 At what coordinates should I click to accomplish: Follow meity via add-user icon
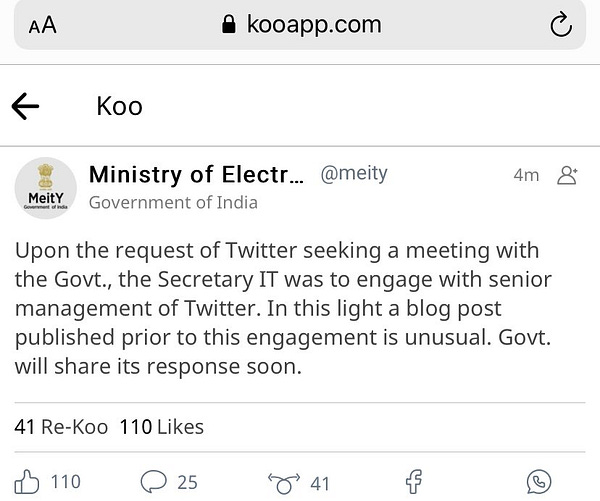point(567,175)
